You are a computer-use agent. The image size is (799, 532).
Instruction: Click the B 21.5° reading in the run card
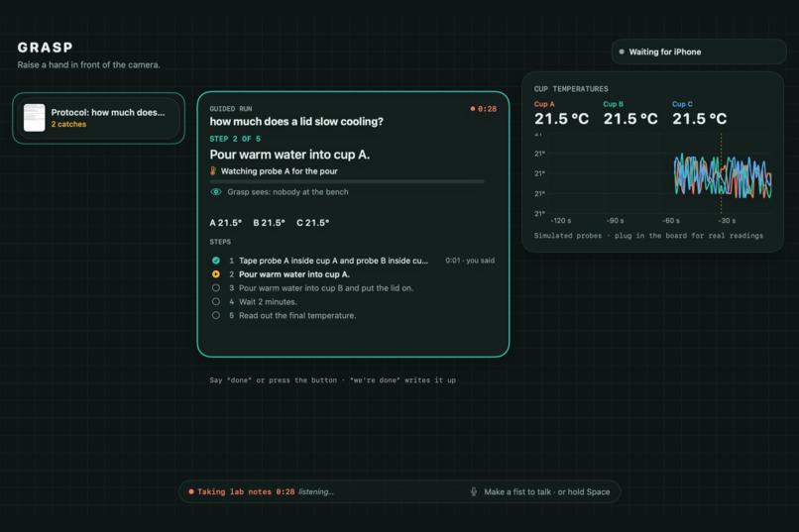[269, 223]
